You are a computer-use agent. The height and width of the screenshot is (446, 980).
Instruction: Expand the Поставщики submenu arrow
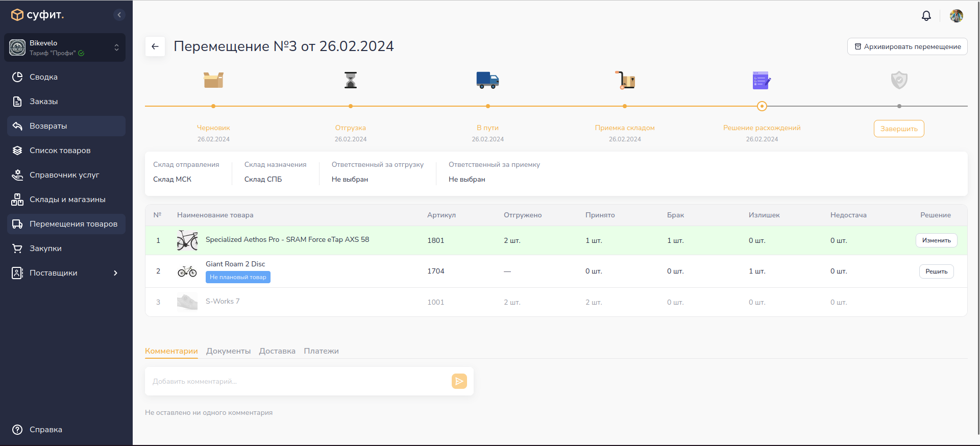pos(116,273)
